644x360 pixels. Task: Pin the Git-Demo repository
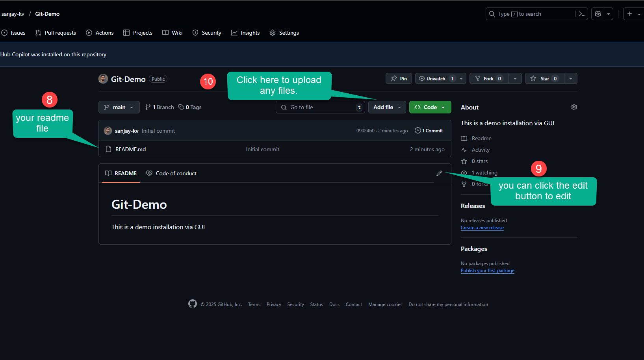tap(399, 78)
